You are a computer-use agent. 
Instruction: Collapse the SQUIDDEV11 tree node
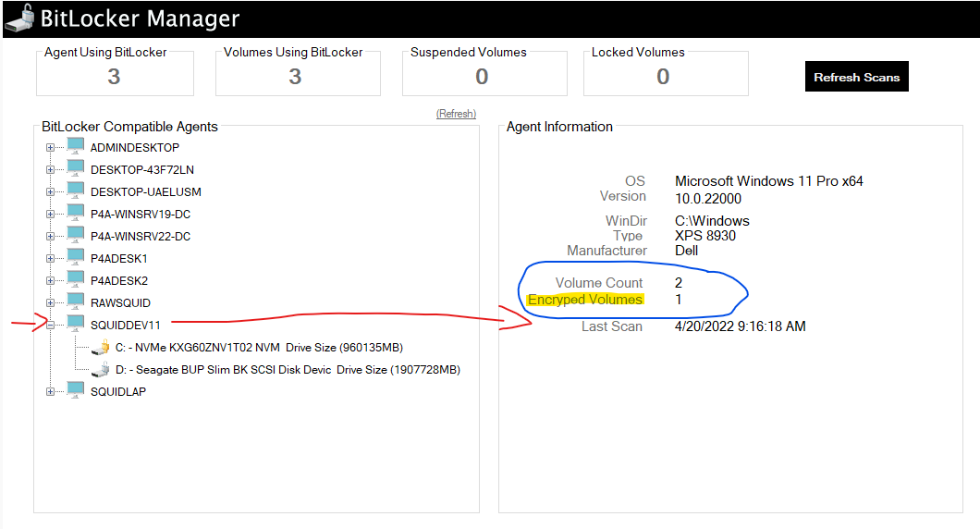click(x=50, y=326)
